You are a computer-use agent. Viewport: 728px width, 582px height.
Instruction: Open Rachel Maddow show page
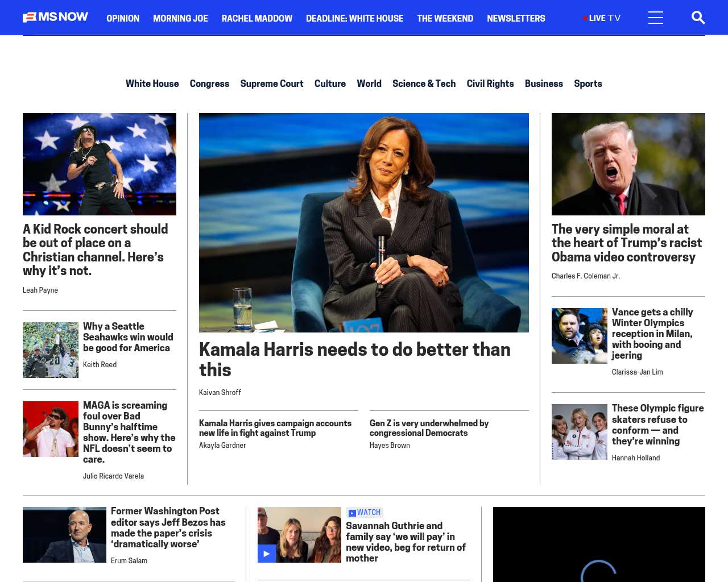tap(257, 18)
